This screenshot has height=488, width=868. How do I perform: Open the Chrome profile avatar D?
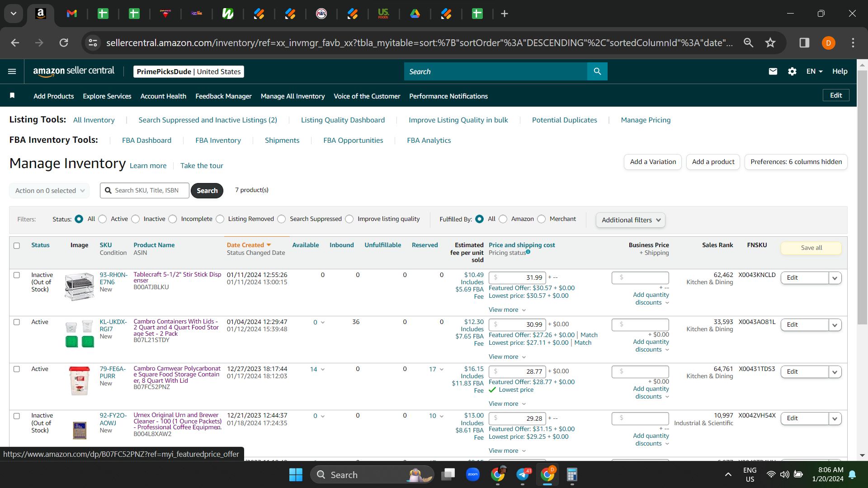(x=829, y=43)
